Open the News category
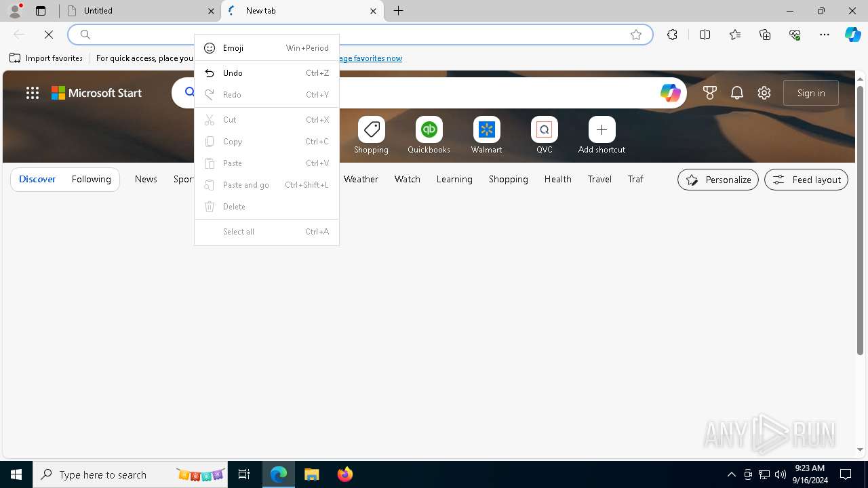Image resolution: width=868 pixels, height=488 pixels. [x=146, y=179]
